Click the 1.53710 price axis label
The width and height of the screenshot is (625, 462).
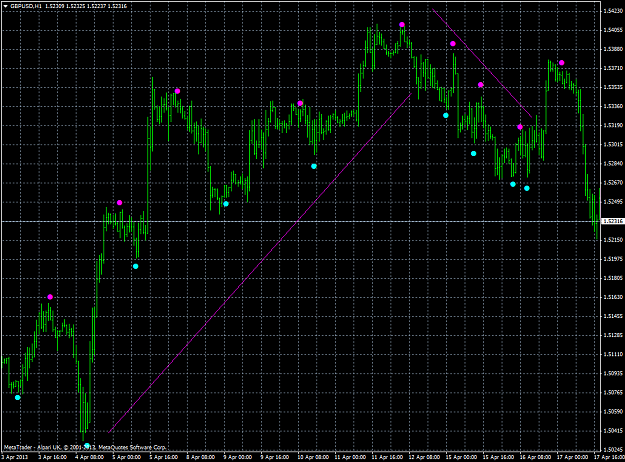[613, 68]
